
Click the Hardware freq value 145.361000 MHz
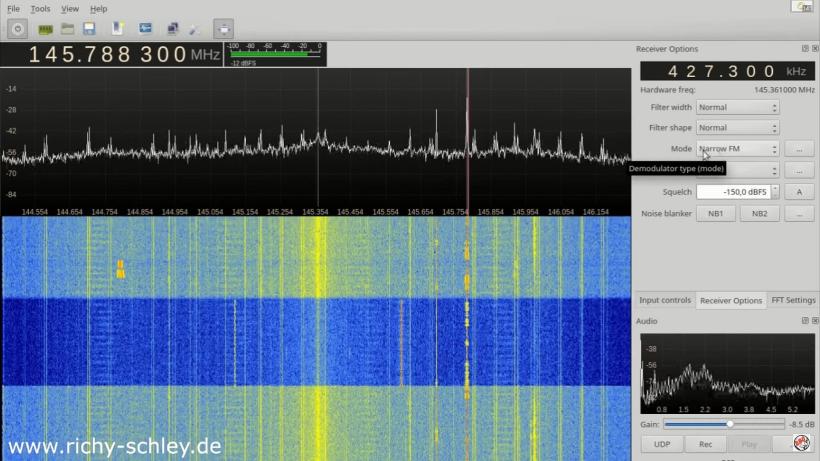coord(784,90)
